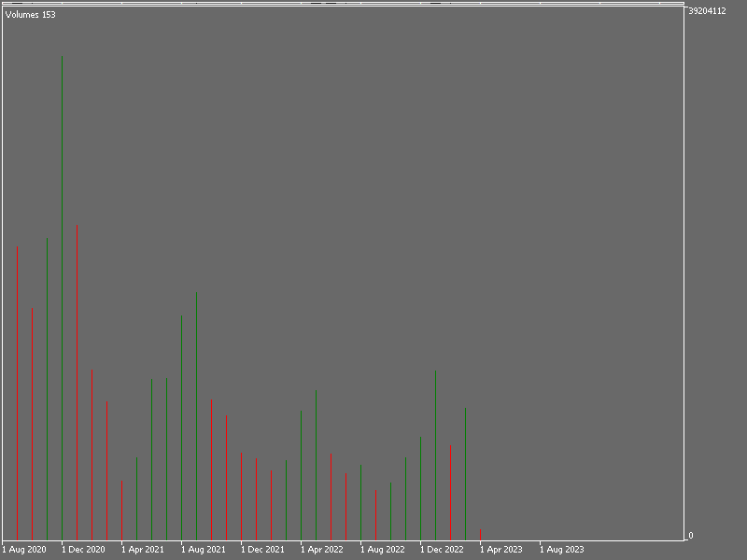Click the red bar at 1 Aug 2020
This screenshot has height=560, width=747.
(18, 392)
